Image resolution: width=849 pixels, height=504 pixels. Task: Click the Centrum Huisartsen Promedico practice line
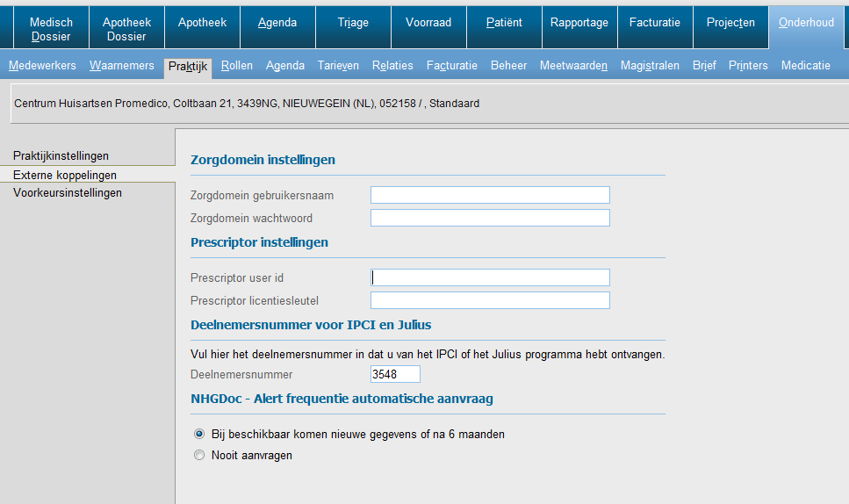pos(247,104)
